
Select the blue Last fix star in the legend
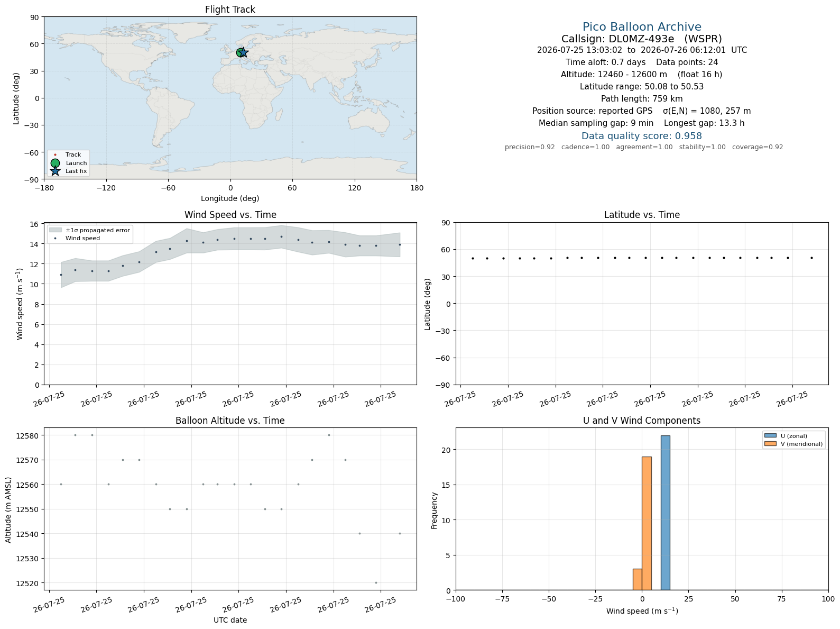point(55,171)
